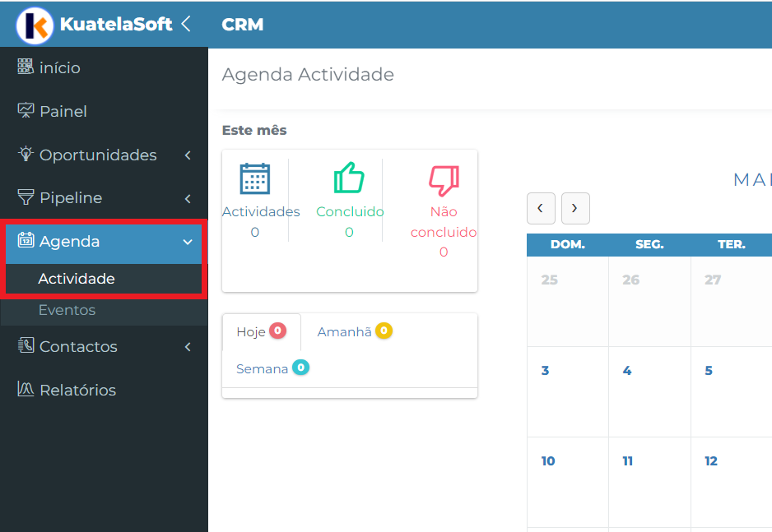Click the Este mês heading
Viewport: 772px width, 532px height.
[x=254, y=130]
